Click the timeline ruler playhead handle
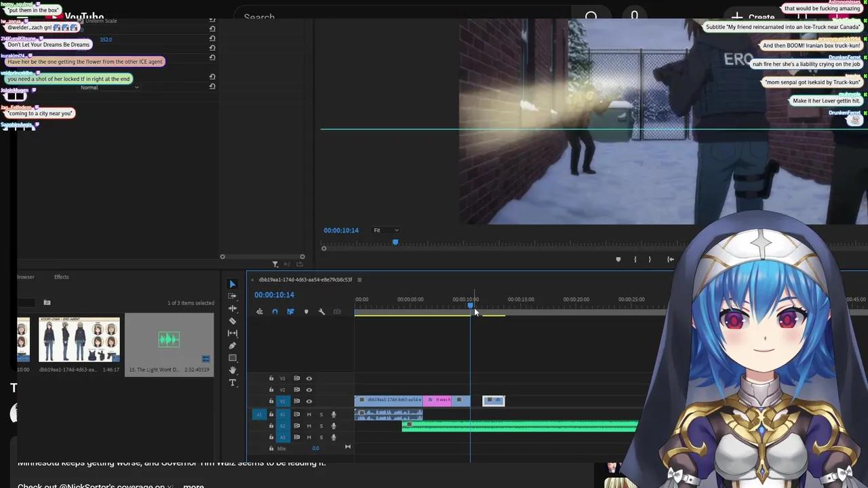The image size is (868, 488). [x=470, y=306]
